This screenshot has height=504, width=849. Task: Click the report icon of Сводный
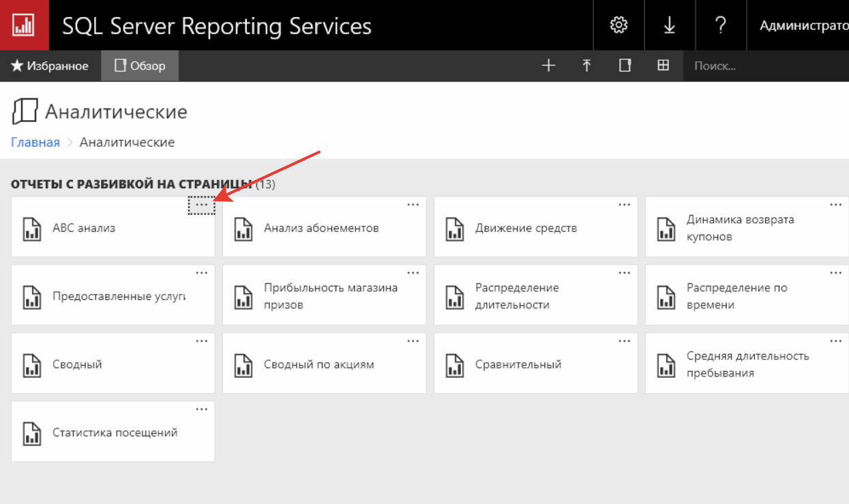pyautogui.click(x=32, y=365)
